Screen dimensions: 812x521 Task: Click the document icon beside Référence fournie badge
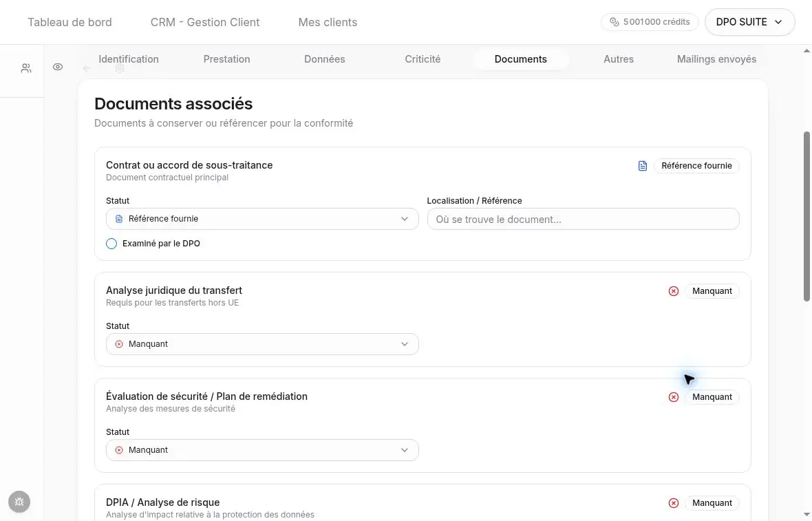click(643, 166)
